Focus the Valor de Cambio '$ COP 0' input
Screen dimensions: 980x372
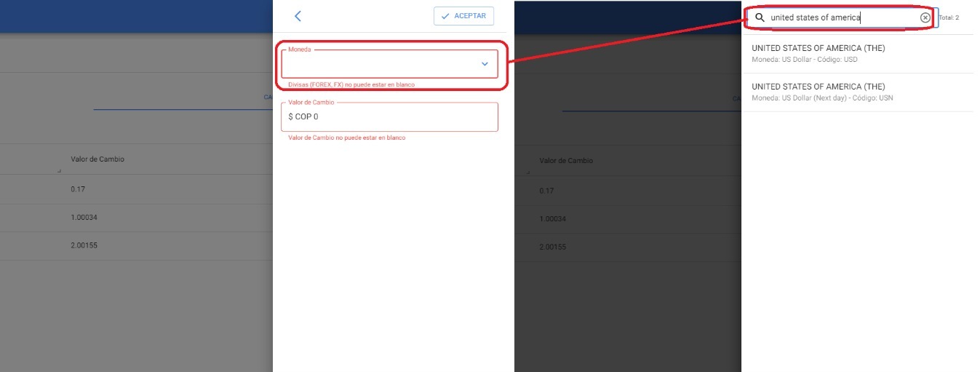tap(389, 116)
